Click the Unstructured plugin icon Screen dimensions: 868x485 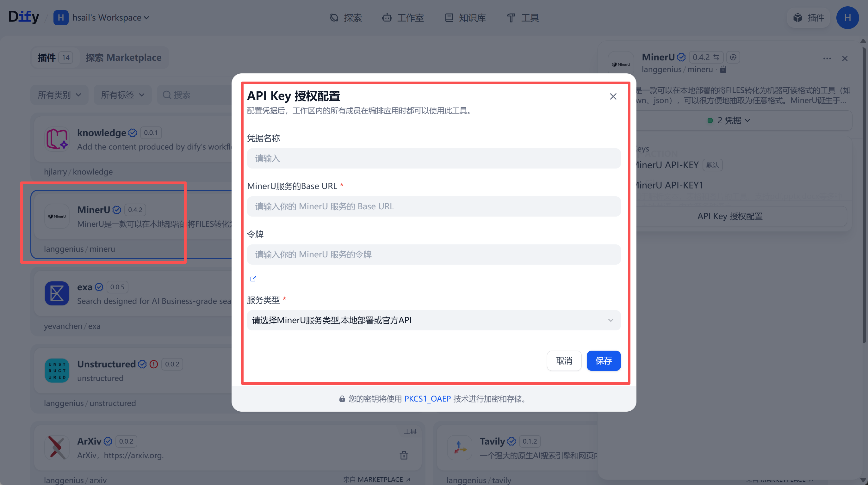point(57,371)
